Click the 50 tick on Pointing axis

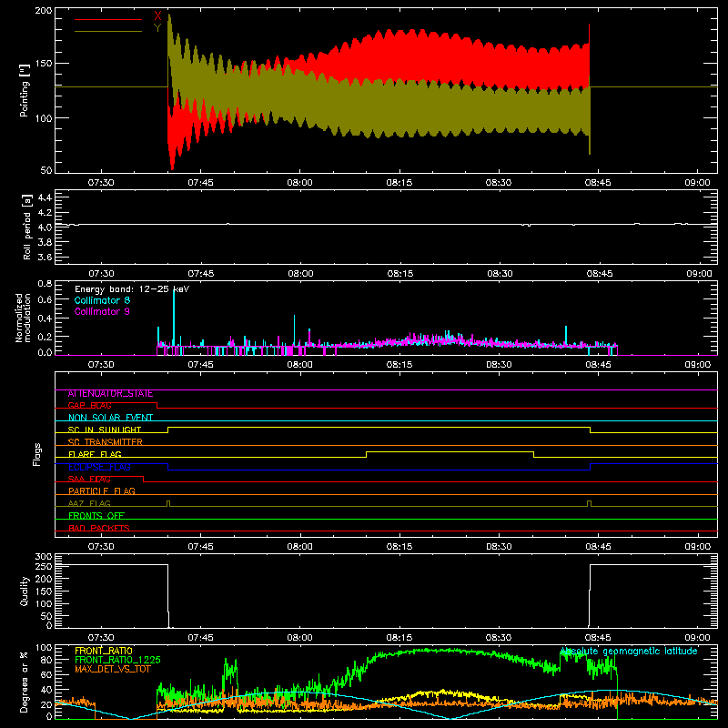(x=46, y=170)
